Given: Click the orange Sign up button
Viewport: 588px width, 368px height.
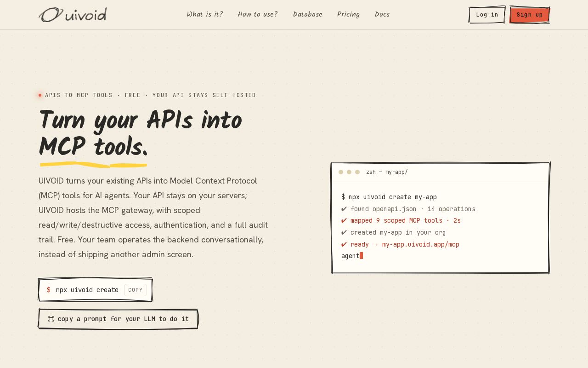Looking at the screenshot, I should [x=530, y=15].
